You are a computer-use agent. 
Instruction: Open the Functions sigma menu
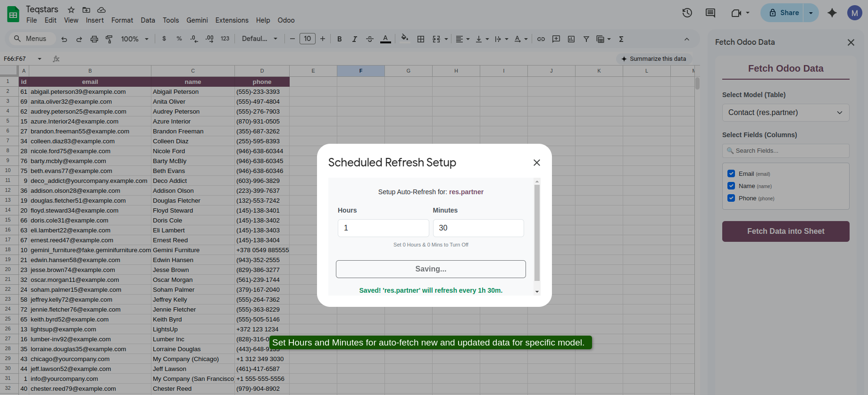[x=621, y=39]
